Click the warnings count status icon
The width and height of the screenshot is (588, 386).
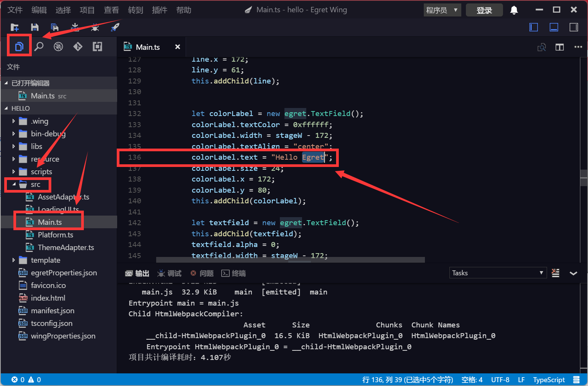point(34,379)
